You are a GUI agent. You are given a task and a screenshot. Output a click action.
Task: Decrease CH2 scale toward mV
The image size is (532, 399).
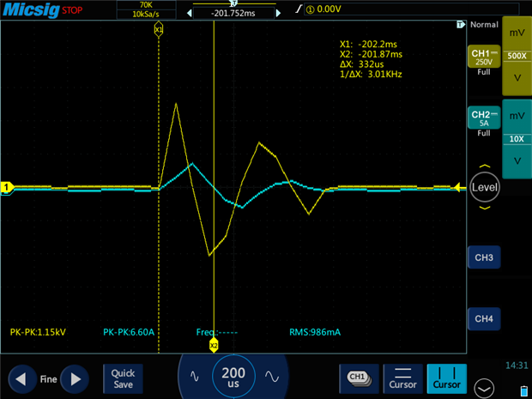point(517,117)
